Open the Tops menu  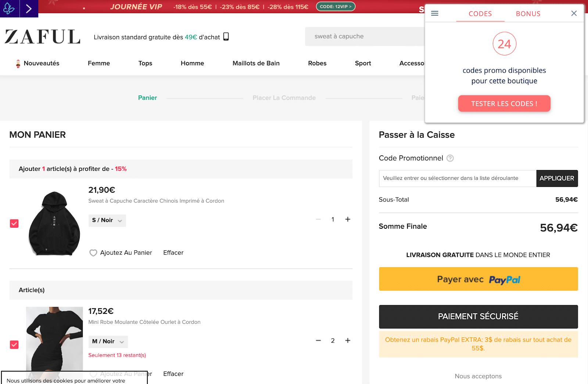point(145,63)
